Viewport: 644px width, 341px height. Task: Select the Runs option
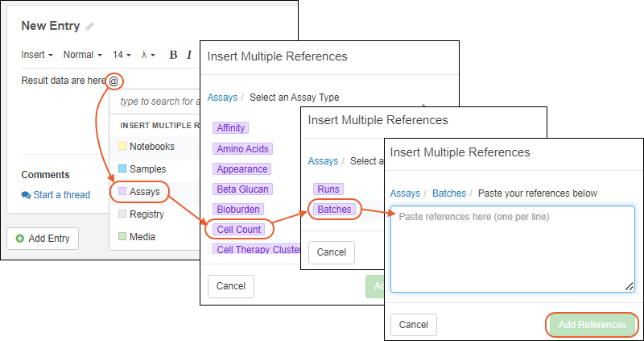[x=328, y=189]
